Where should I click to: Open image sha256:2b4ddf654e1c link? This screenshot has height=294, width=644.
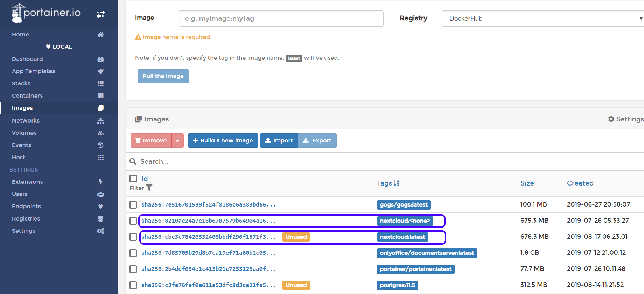209,269
